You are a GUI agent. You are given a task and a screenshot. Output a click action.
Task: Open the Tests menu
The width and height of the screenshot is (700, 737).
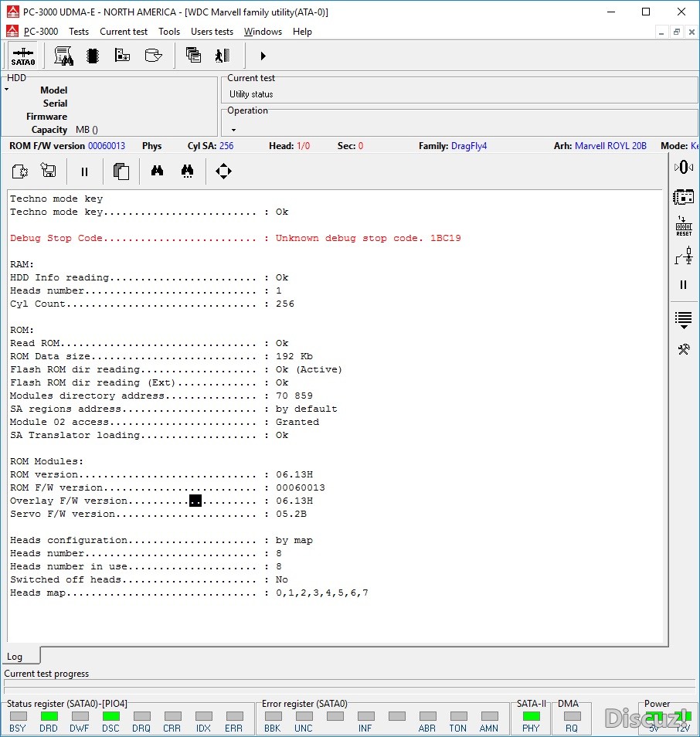point(79,32)
